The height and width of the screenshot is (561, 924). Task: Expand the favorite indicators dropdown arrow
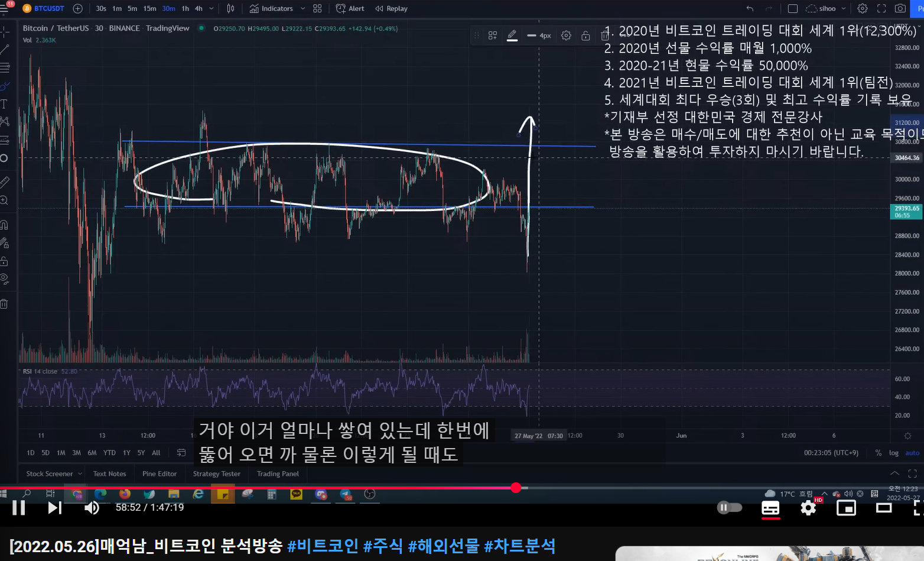[x=303, y=8]
